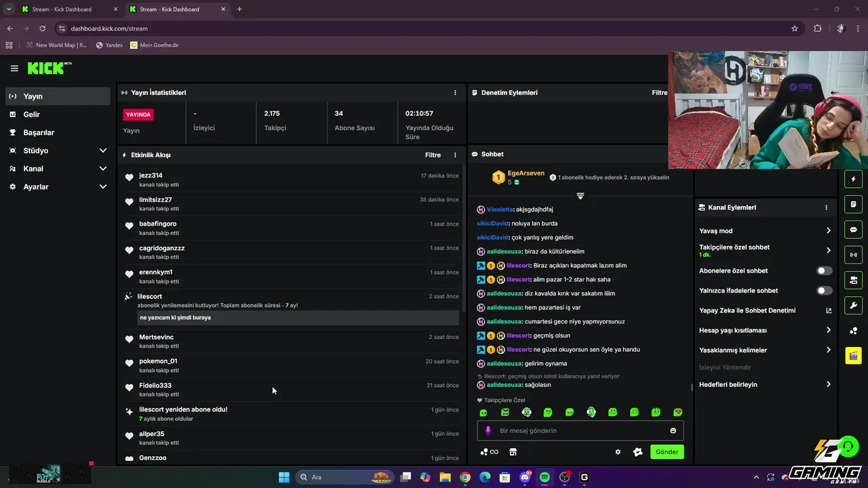Click the badge star icon next to Gönder
This screenshot has width=868, height=488.
637,452
